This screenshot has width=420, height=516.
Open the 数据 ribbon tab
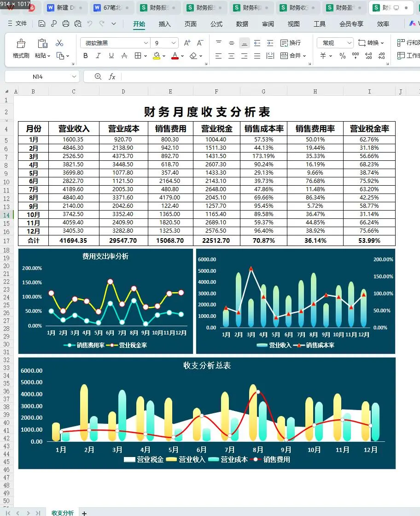coord(242,24)
